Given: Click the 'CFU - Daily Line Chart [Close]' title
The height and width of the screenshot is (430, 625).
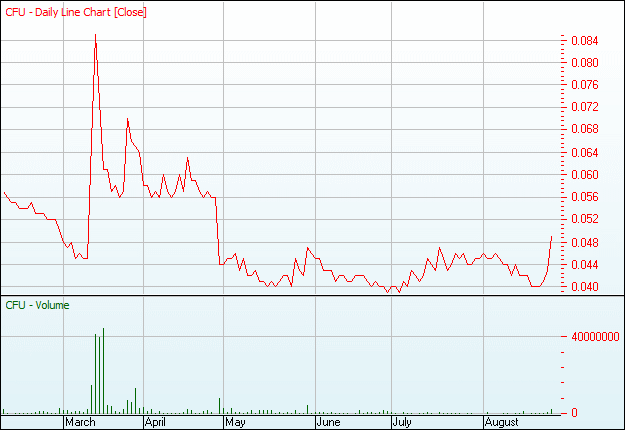Looking at the screenshot, I should pos(76,12).
